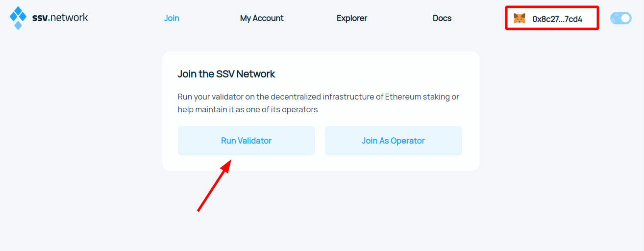The height and width of the screenshot is (251, 644).
Task: Click the white knob of the theme switch
Action: [x=625, y=18]
